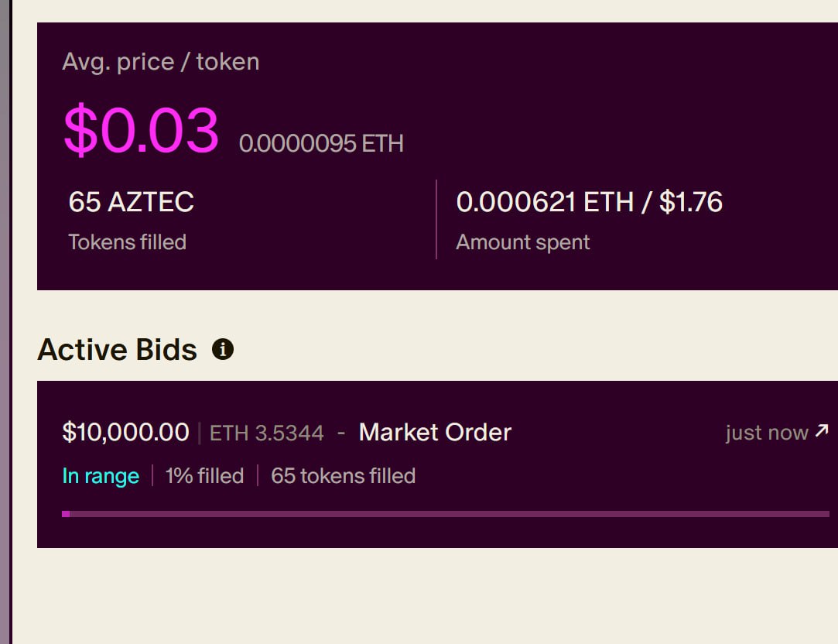Click the filled portion of the progress bar
This screenshot has height=644, width=838.
tap(66, 513)
